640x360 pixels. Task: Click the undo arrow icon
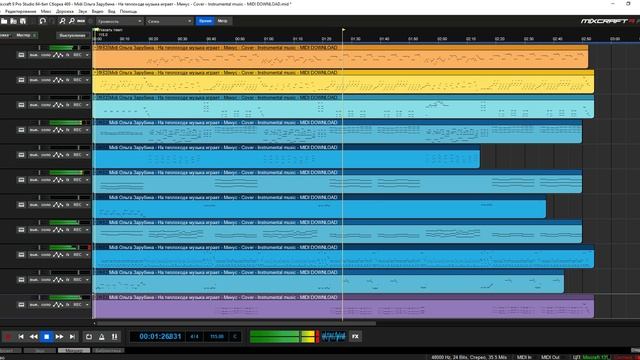pyautogui.click(x=42, y=21)
